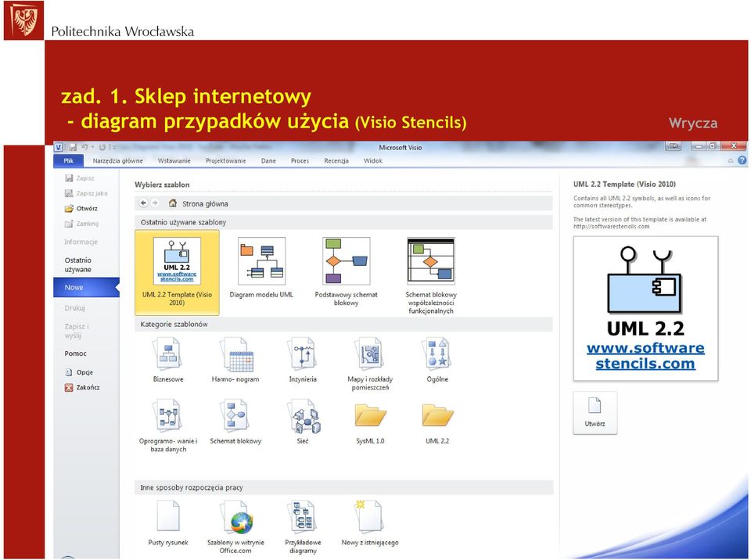Open the Schemat blokowy category

click(235, 422)
